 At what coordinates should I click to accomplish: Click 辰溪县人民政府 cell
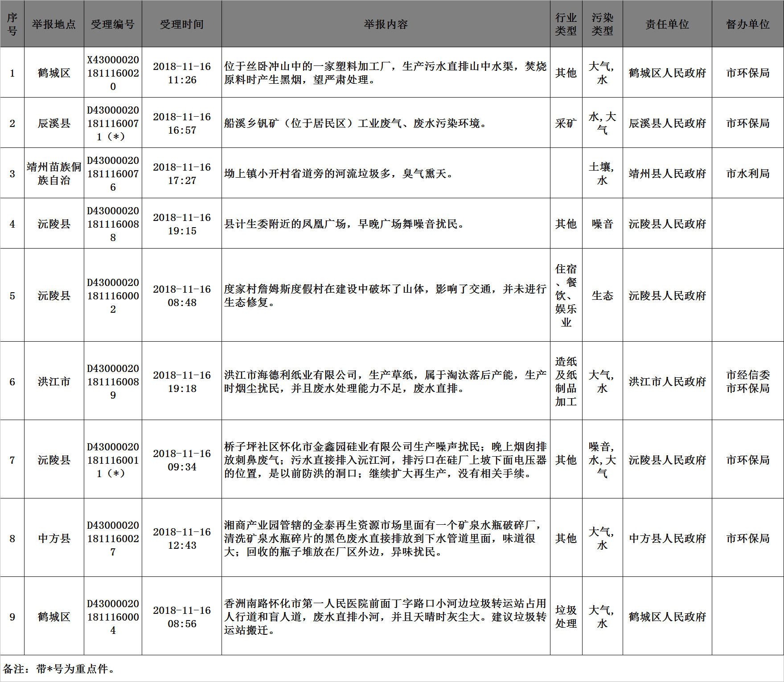click(667, 123)
